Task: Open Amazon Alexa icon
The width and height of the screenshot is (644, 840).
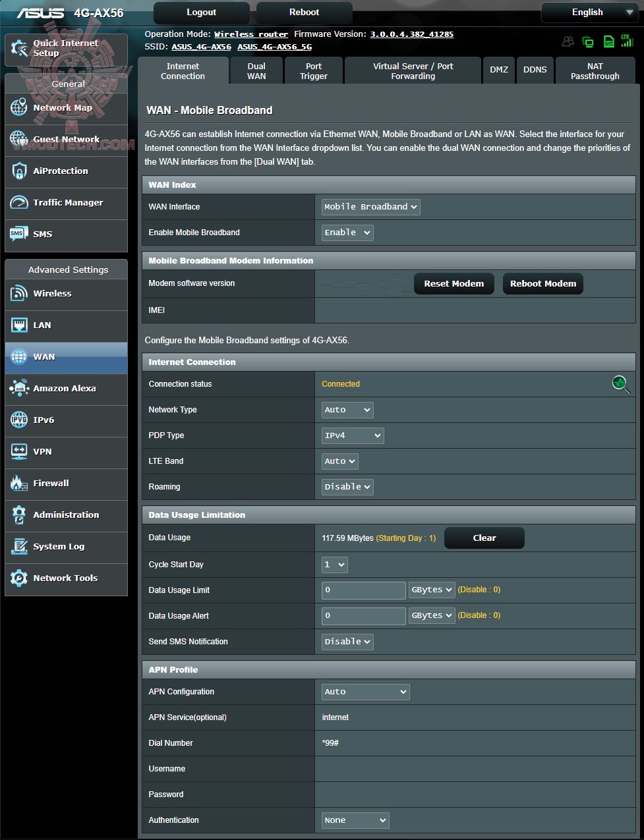Action: pyautogui.click(x=19, y=389)
